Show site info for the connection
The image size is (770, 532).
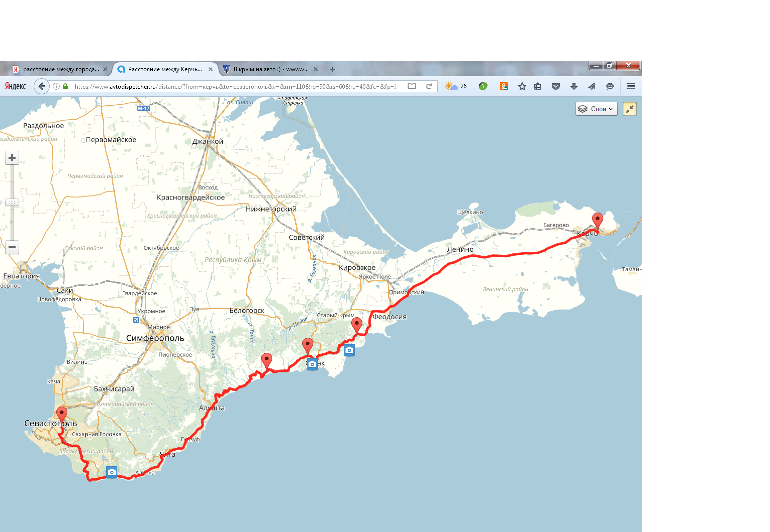point(56,86)
